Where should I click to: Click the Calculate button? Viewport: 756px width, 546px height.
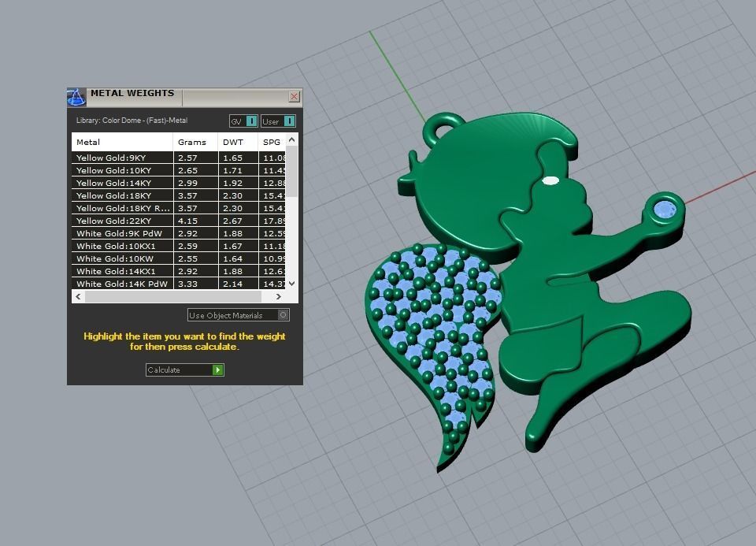[184, 370]
